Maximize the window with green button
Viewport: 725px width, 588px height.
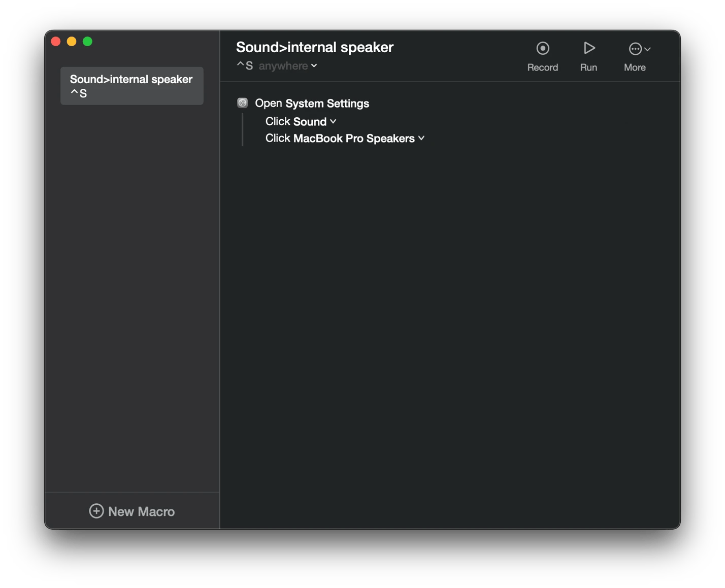(87, 42)
